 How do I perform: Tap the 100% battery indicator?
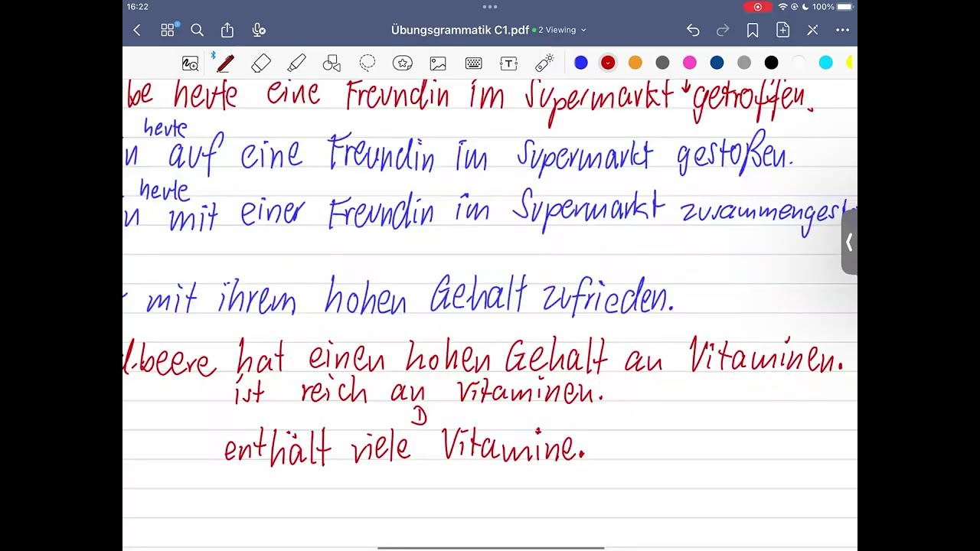[832, 7]
